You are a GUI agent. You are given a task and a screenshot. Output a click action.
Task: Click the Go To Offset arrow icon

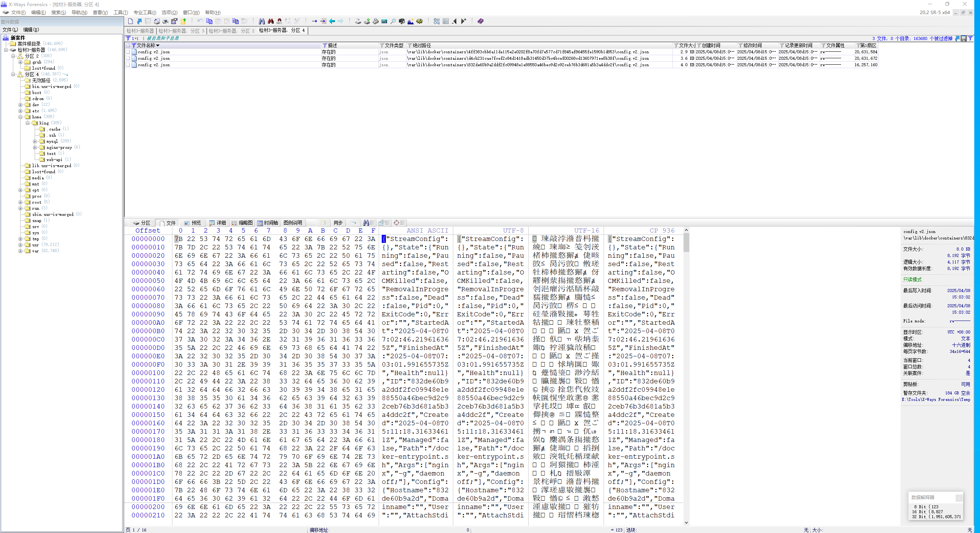point(314,21)
